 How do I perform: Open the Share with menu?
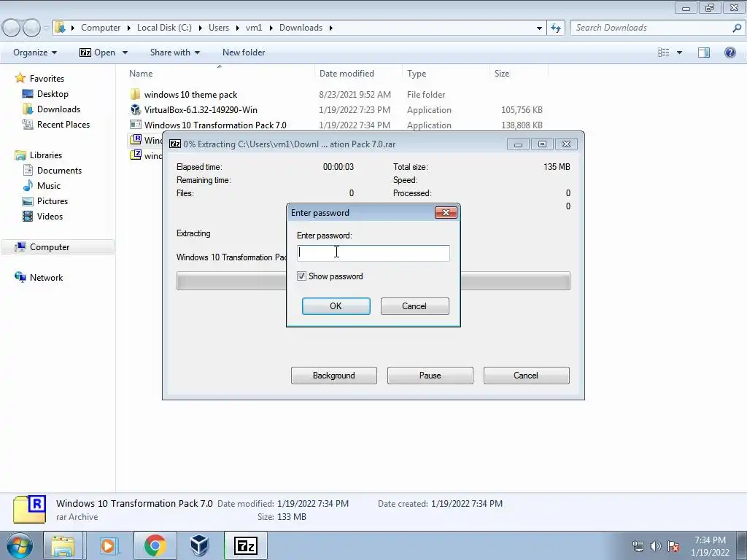pyautogui.click(x=175, y=52)
